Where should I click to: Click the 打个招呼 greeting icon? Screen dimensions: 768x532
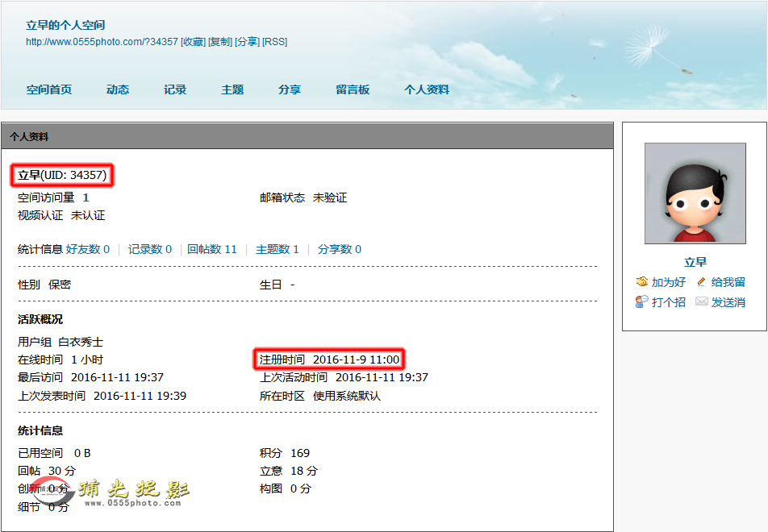tap(642, 301)
